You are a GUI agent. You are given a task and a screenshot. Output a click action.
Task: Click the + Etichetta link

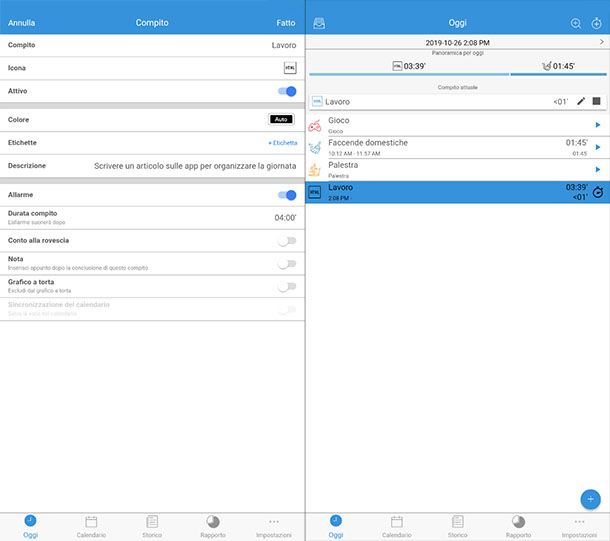coord(282,143)
